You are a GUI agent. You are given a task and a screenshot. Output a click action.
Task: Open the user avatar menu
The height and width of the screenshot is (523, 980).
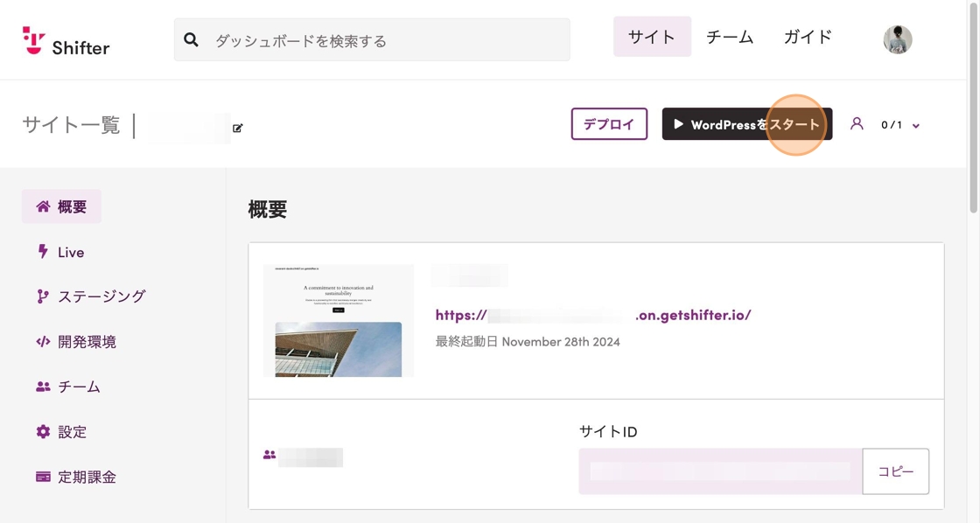coord(898,40)
